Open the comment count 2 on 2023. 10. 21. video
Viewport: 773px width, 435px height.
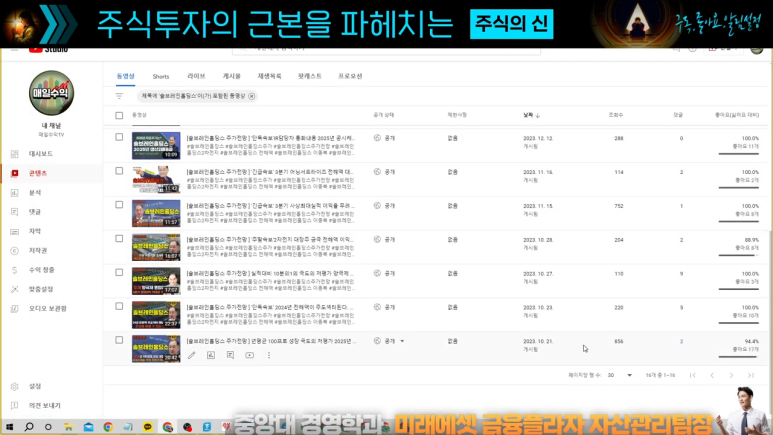tap(681, 341)
